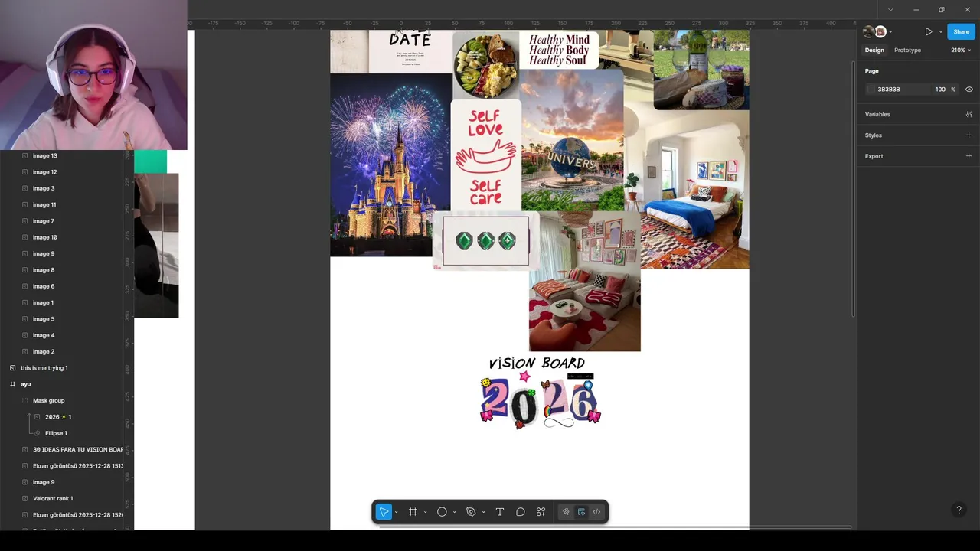The width and height of the screenshot is (980, 551).
Task: Click the page background color swatch
Action: point(871,90)
